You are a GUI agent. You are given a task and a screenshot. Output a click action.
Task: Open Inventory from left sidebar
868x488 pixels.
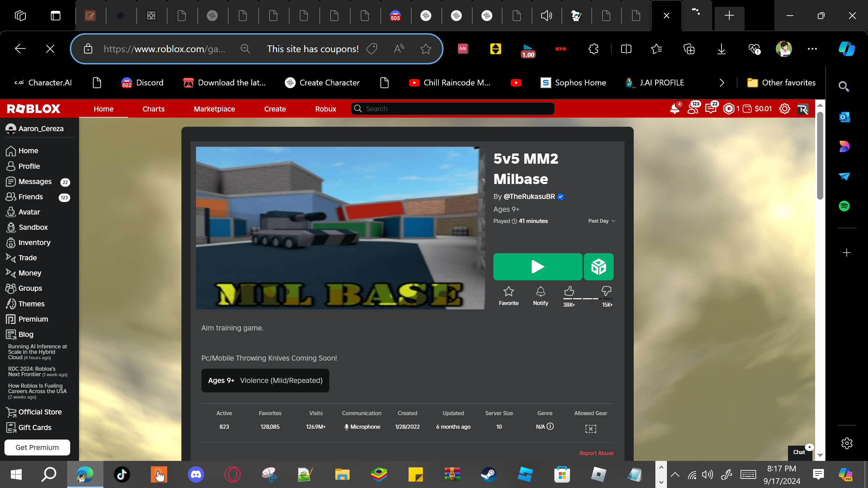click(34, 243)
